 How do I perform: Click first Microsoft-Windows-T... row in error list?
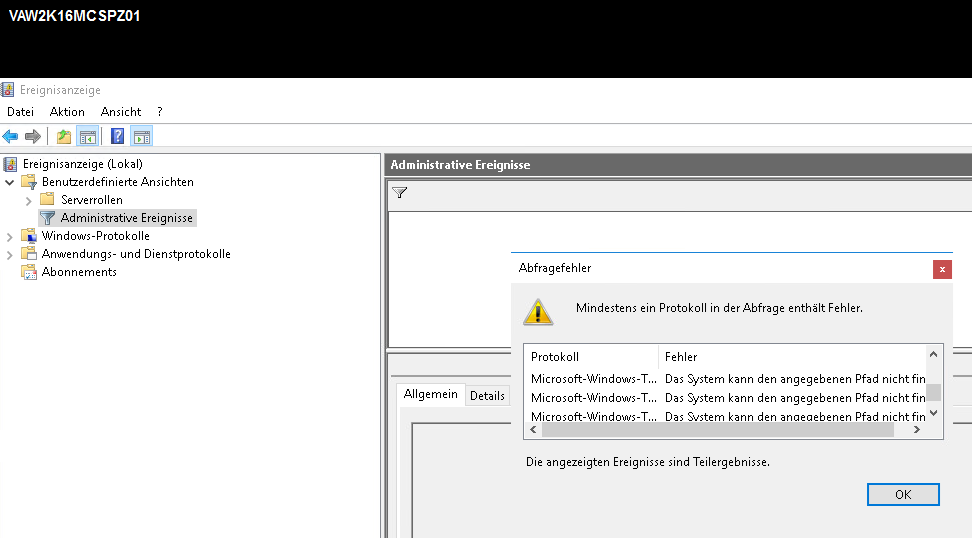(725, 379)
